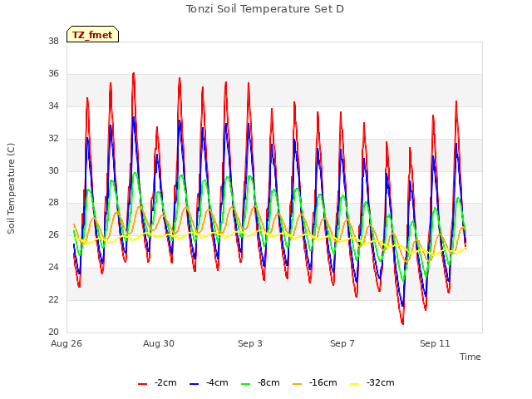Screen dimensions: 532x399
Task: Click the green -8cm legend swatch
Action: coord(245,384)
